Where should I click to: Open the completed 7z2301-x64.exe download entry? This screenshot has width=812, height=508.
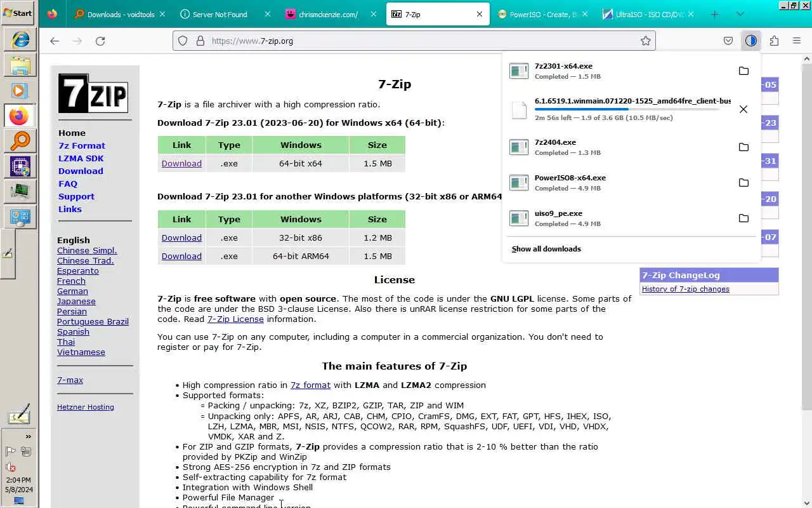click(619, 71)
